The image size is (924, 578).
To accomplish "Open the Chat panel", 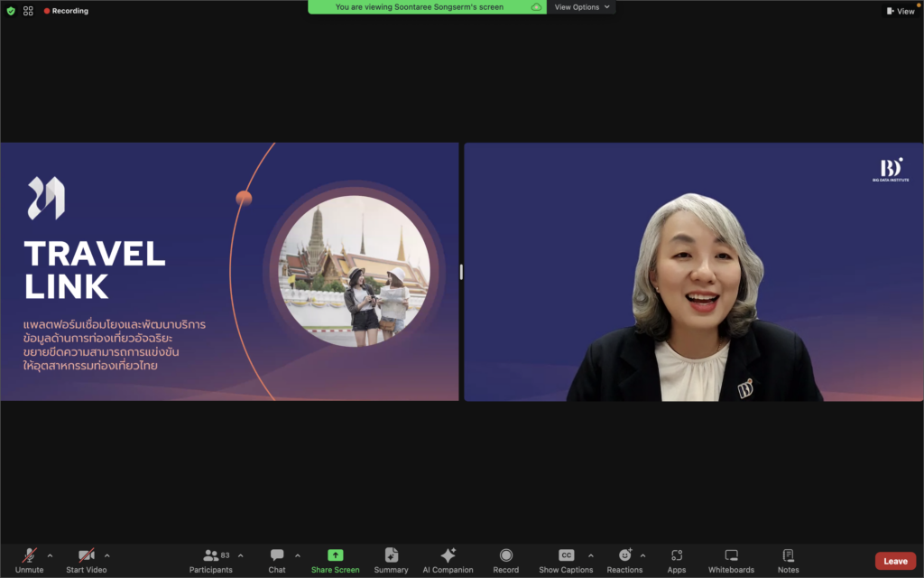I will (x=277, y=555).
